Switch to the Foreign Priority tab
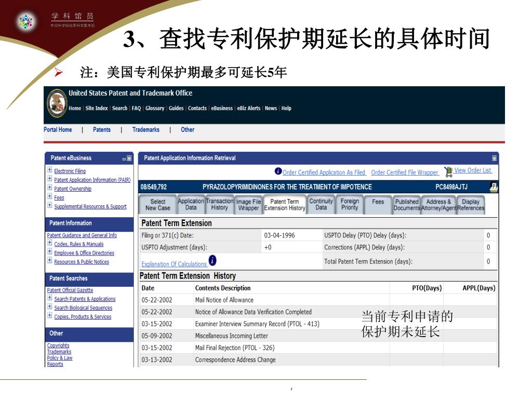The width and height of the screenshot is (532, 399). (x=350, y=204)
